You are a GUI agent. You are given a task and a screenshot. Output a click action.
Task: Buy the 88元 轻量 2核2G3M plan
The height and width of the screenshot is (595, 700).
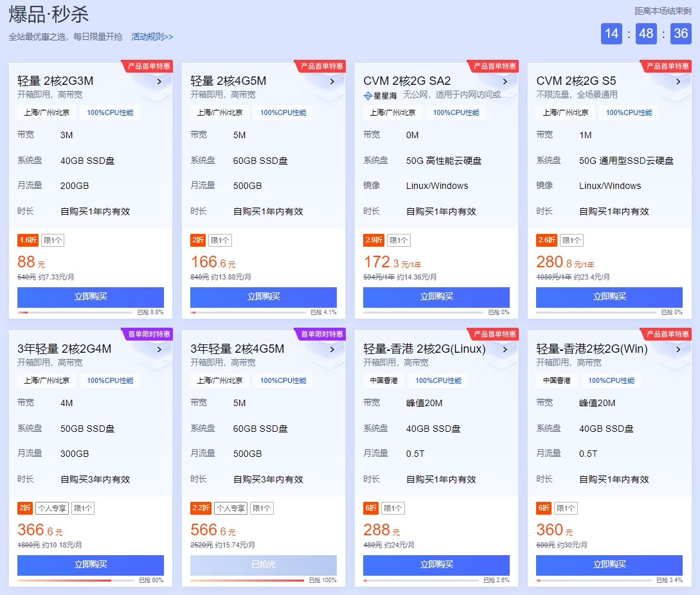[91, 297]
